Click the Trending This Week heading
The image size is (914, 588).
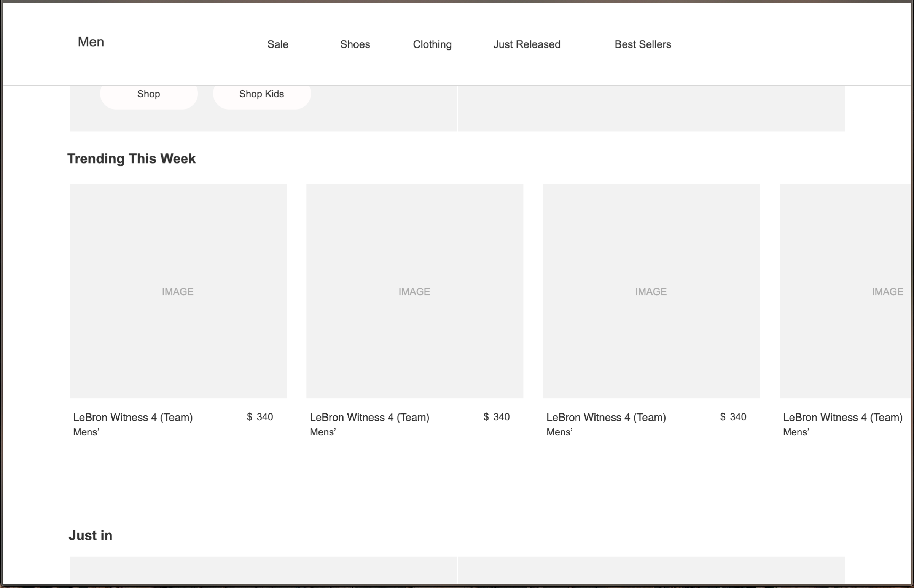pos(131,159)
